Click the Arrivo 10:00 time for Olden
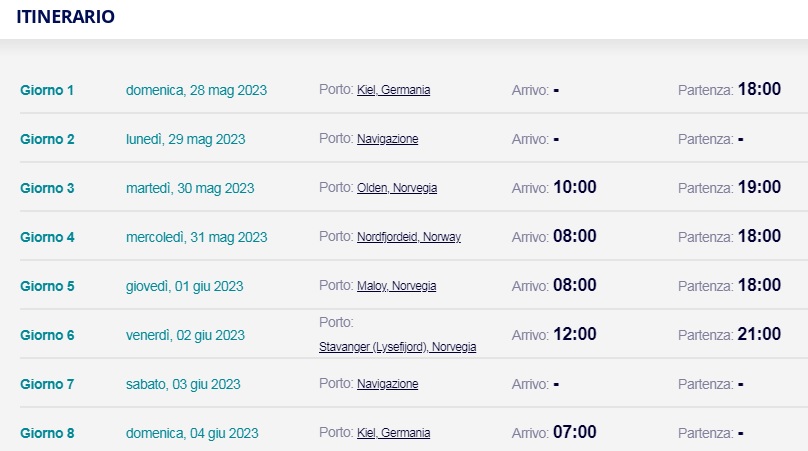 [575, 187]
